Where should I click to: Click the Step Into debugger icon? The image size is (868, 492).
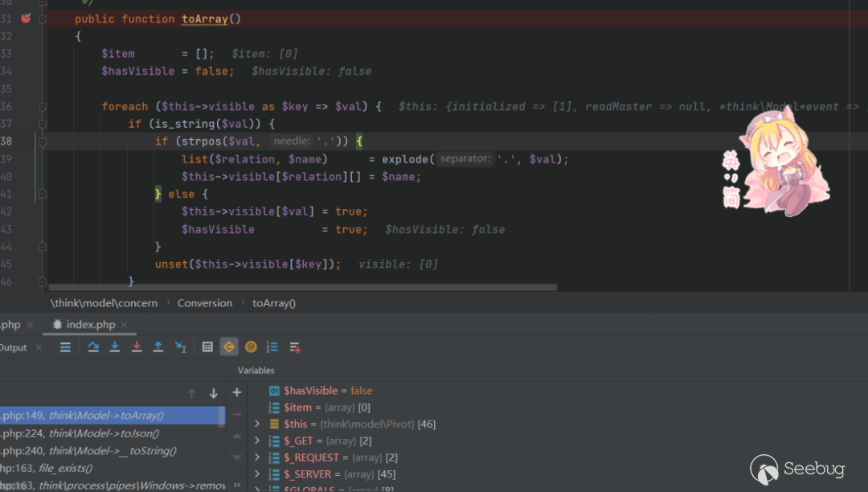point(115,347)
